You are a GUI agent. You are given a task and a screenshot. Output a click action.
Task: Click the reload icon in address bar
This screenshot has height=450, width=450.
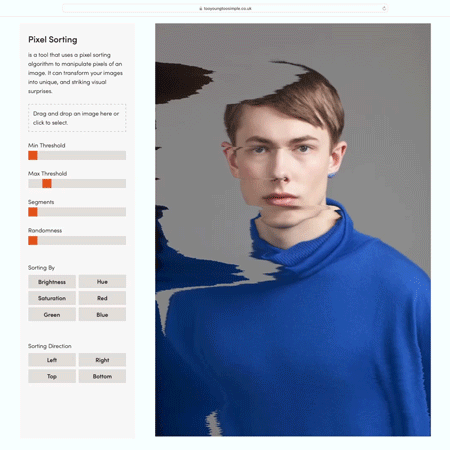[x=384, y=8]
